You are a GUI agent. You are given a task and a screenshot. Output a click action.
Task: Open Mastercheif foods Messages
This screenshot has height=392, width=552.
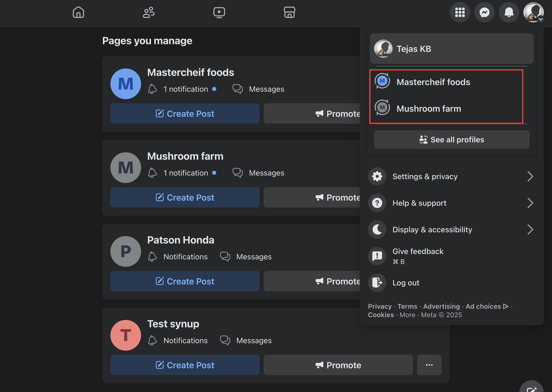click(258, 89)
